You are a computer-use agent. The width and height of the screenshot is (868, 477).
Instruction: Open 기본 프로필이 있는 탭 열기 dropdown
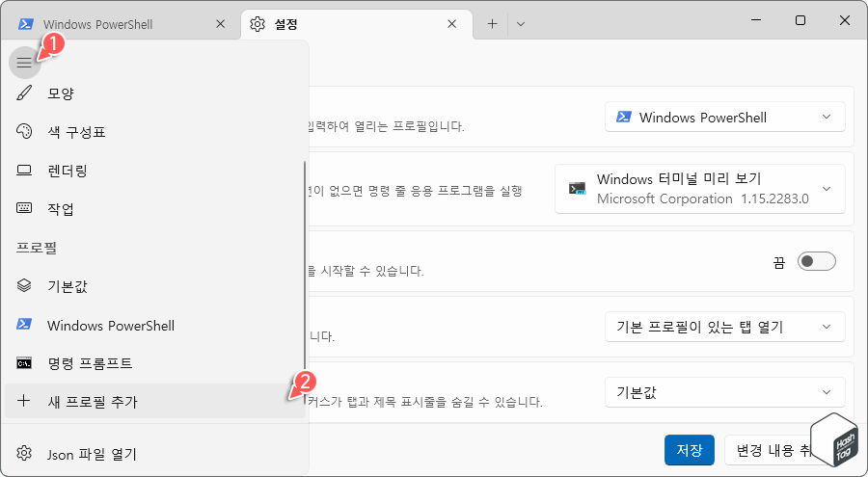click(x=725, y=327)
